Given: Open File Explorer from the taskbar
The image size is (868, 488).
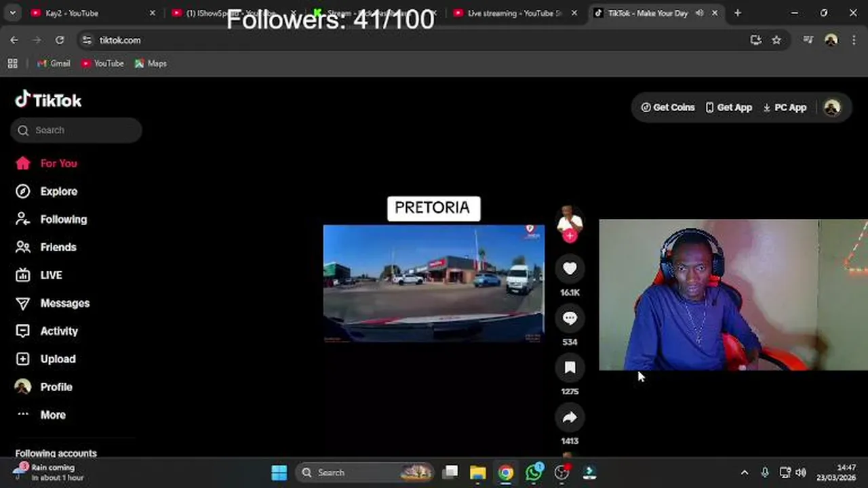Looking at the screenshot, I should pos(478,472).
